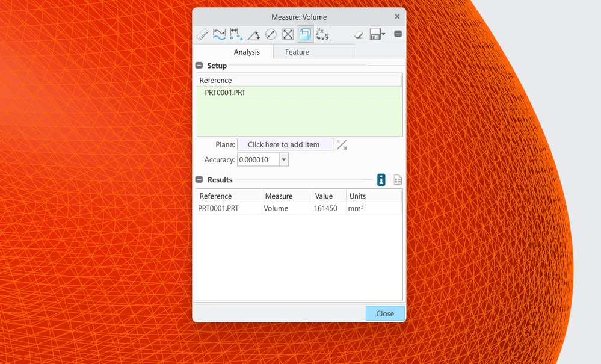Viewport: 601px width, 364px height.
Task: Click the Reference column header in Results
Action: 229,196
